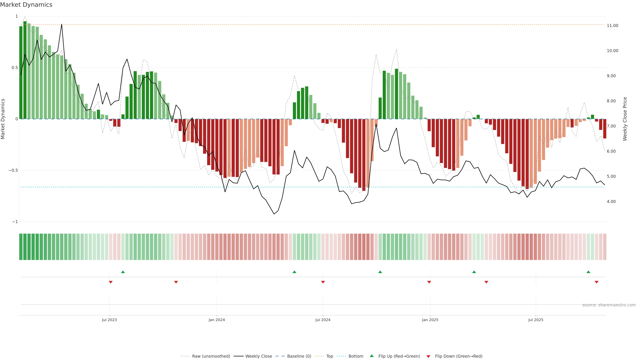Click the Flip Up legend triangle icon
The height and width of the screenshot is (362, 644).
pyautogui.click(x=372, y=356)
